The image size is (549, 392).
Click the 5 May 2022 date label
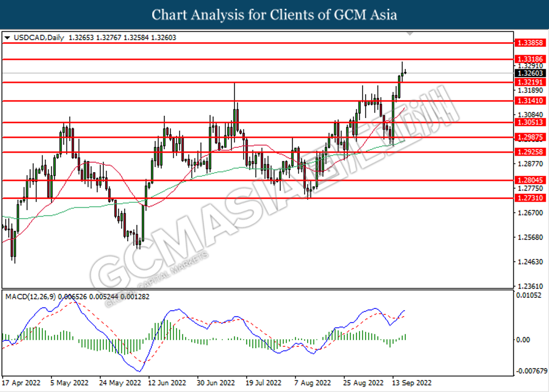70,383
